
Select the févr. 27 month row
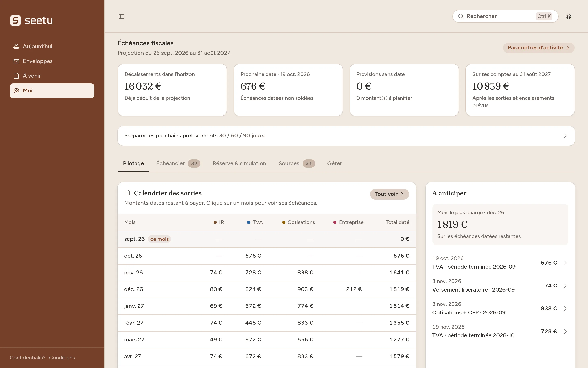[x=267, y=323]
